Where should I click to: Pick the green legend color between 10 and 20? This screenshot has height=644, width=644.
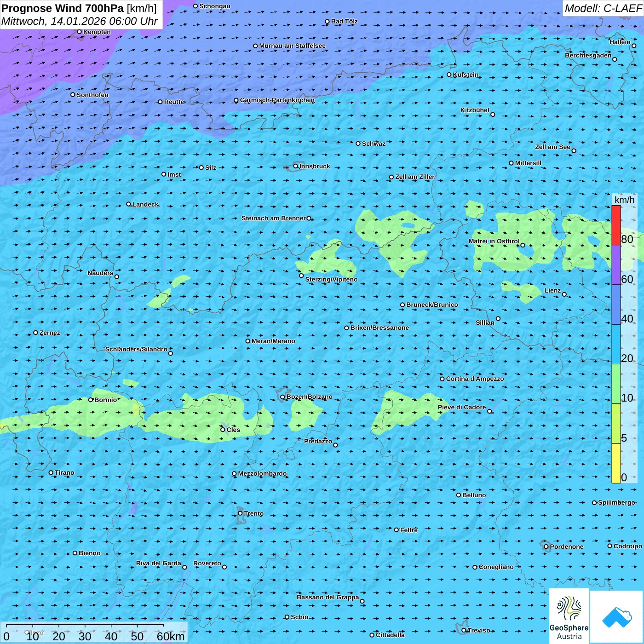[x=616, y=384]
